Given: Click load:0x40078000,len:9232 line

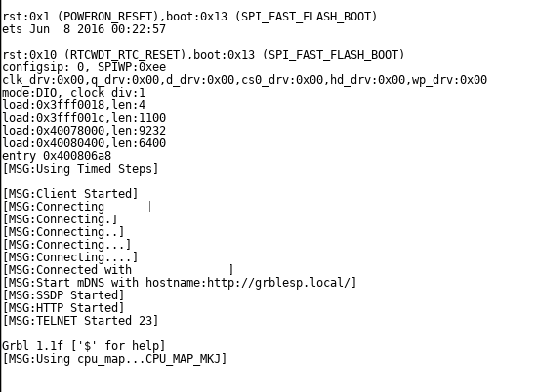Looking at the screenshot, I should [x=84, y=131].
